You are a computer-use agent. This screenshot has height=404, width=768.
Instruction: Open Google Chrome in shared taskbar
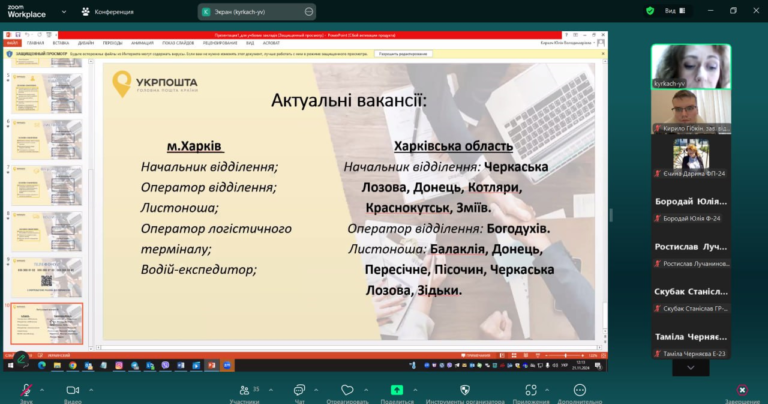point(72,365)
